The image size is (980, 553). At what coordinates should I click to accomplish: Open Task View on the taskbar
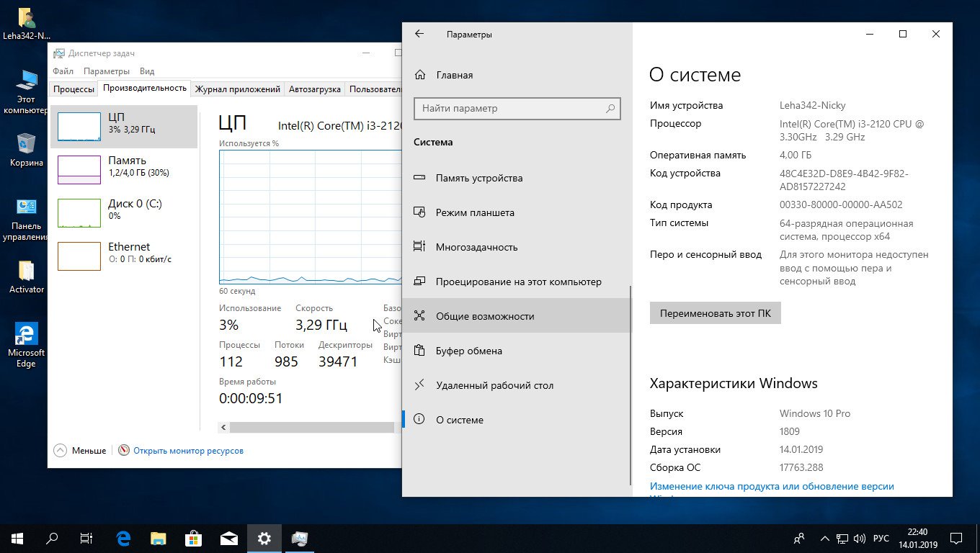pos(86,538)
